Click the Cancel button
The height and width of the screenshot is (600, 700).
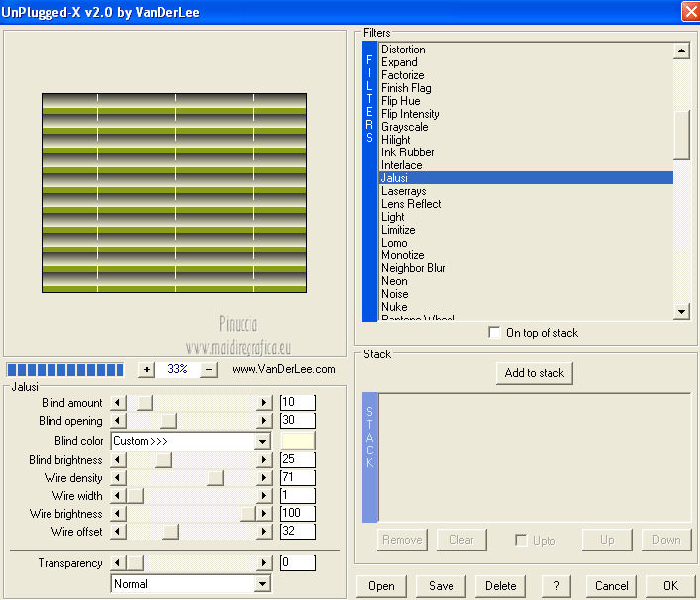pyautogui.click(x=611, y=586)
